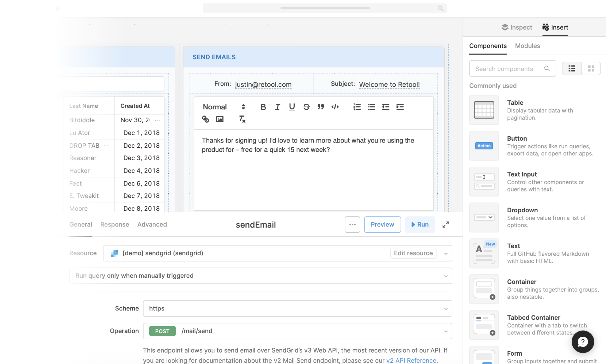Select the Reasoner last name cell
606x364 pixels.
(83, 158)
